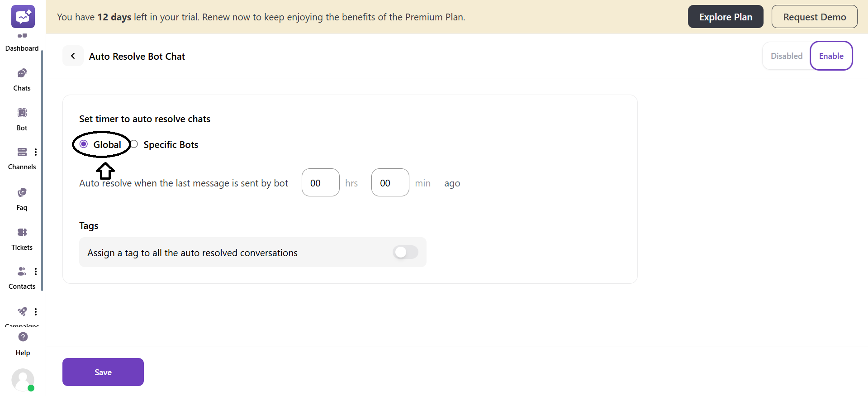Click the Campaigns rocket icon
The width and height of the screenshot is (868, 396).
(x=22, y=311)
